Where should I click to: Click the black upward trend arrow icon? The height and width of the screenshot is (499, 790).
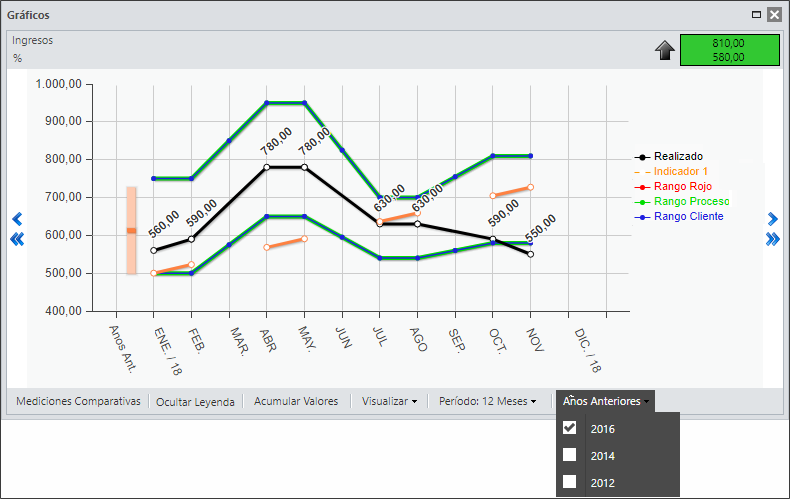(665, 50)
